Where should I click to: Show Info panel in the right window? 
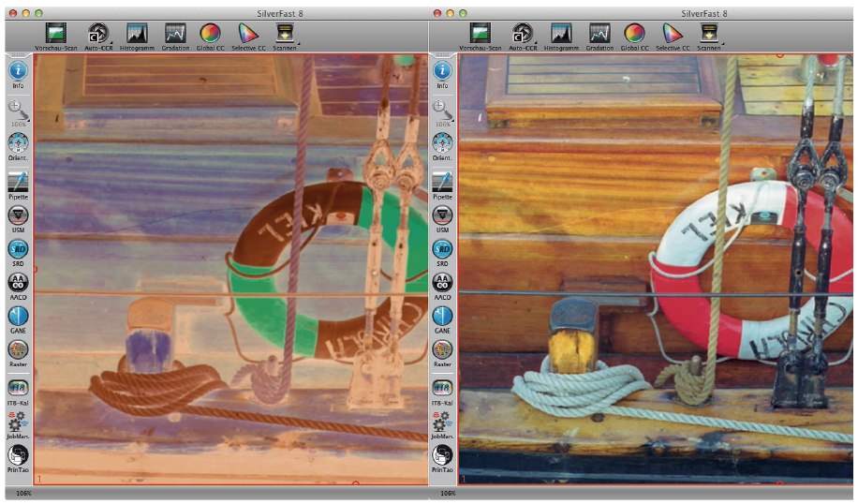[442, 71]
